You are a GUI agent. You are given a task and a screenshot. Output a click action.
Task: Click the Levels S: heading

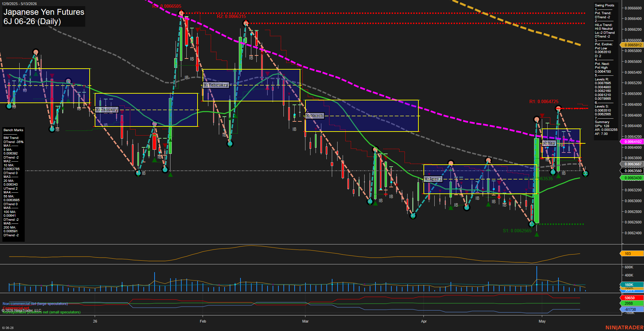coord(602,107)
